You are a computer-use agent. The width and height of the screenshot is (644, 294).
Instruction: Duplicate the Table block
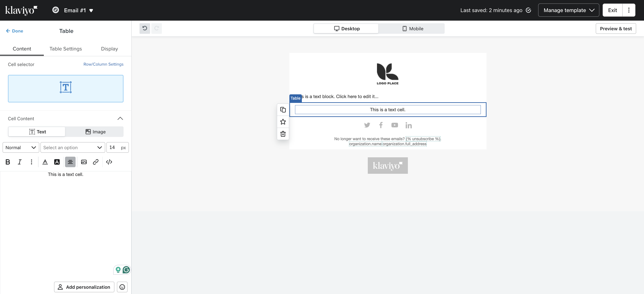pos(283,110)
